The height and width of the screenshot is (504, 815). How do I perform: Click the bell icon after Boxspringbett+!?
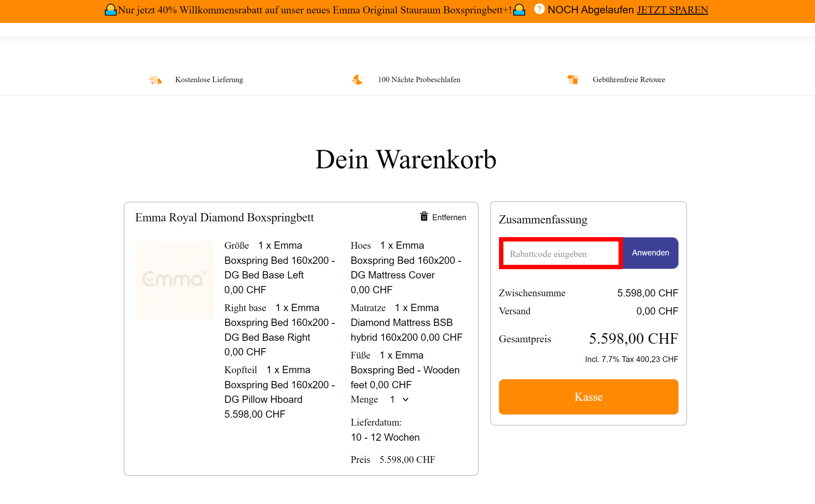[x=519, y=10]
